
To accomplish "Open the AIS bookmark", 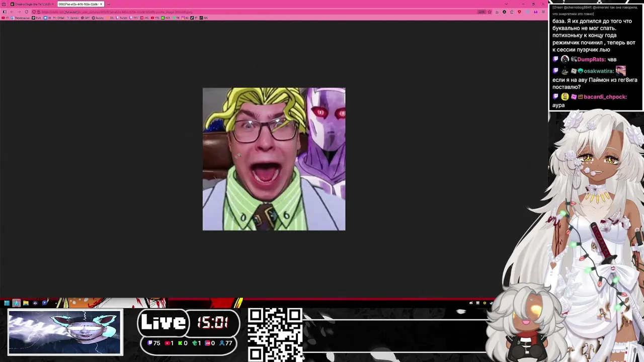I will click(203, 18).
